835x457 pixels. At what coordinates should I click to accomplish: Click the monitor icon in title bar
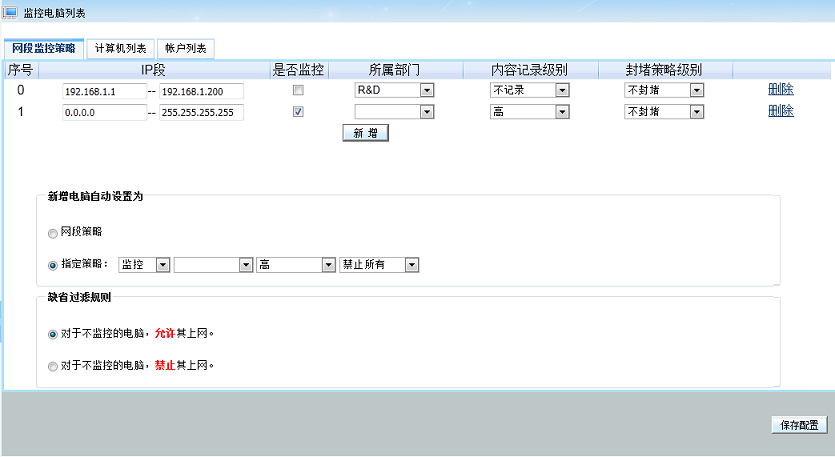[11, 10]
